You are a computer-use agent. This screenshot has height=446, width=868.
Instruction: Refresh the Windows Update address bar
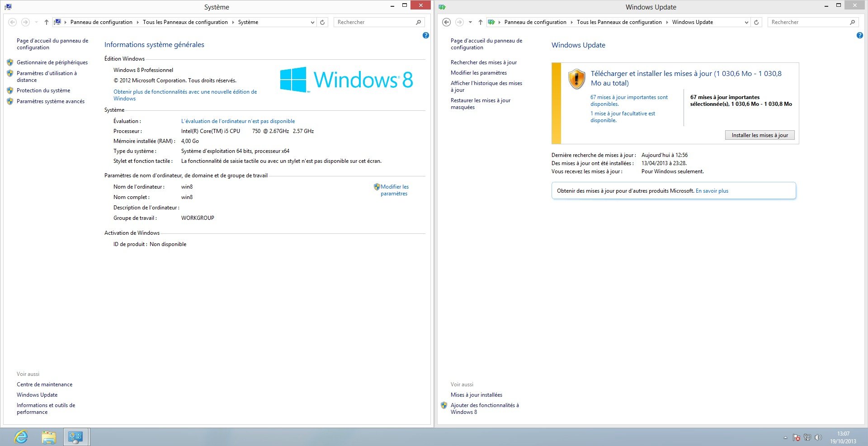[756, 22]
